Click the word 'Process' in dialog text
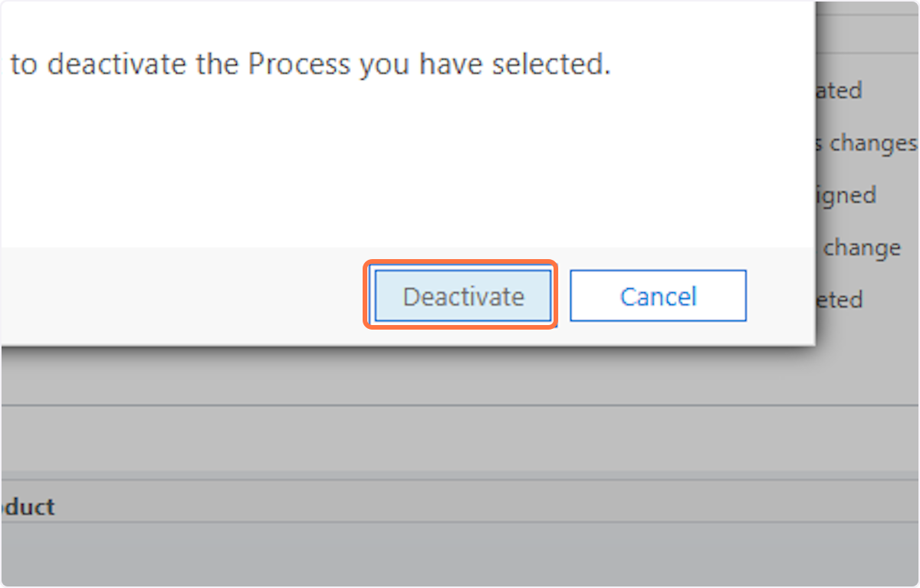Viewport: 920px width, 588px height. point(298,64)
